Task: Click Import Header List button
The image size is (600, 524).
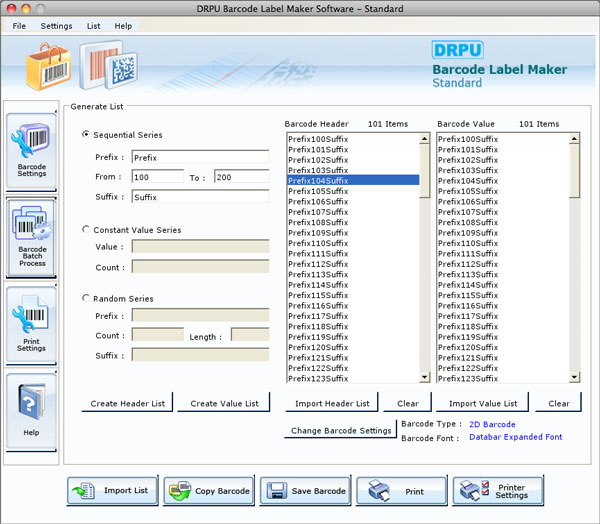Action: pyautogui.click(x=332, y=403)
